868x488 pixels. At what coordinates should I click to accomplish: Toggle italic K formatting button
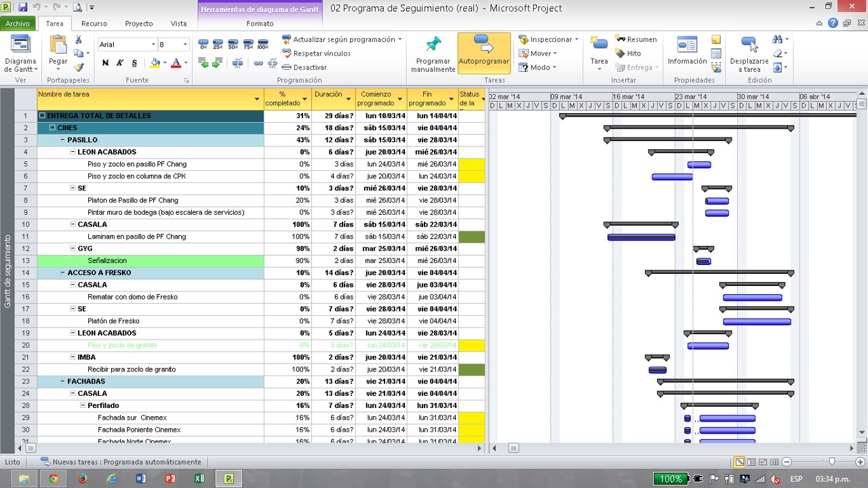(x=120, y=63)
